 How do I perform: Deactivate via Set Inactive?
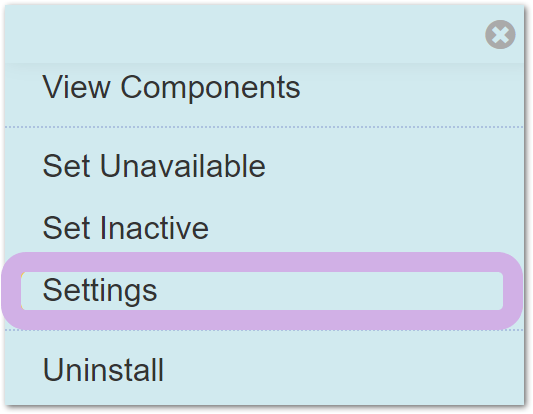(125, 228)
